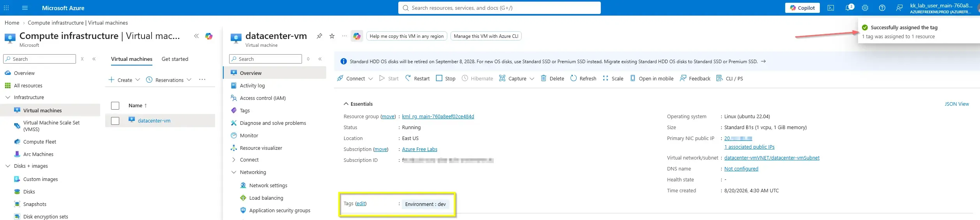Open the waffle apps grid icon
Screen dimensions: 980x220
[6, 8]
